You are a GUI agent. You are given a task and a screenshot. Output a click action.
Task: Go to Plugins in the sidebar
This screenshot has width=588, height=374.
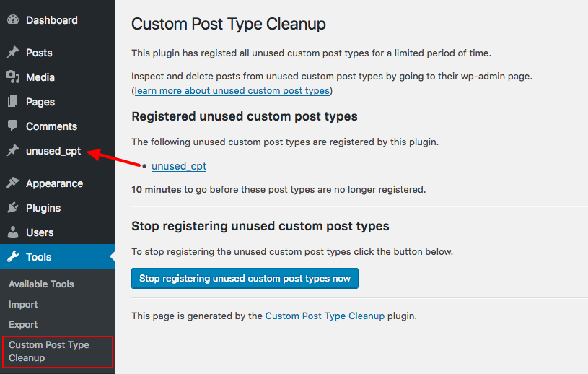coord(43,208)
